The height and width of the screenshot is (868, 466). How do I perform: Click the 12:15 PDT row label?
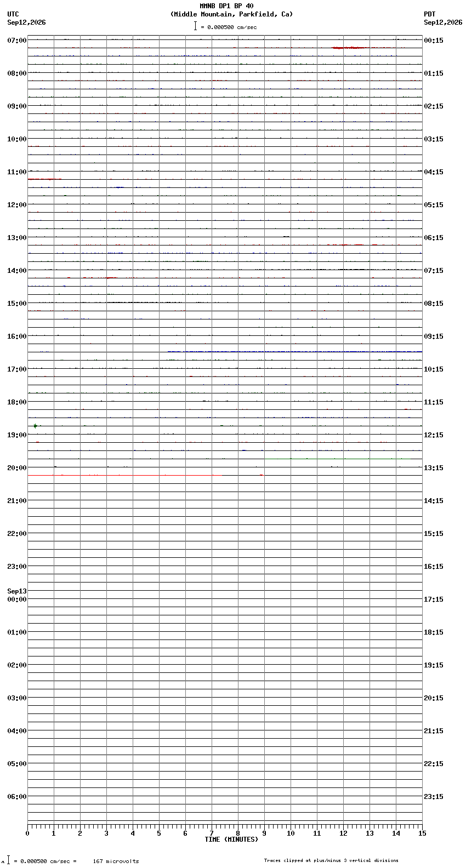[x=434, y=435]
